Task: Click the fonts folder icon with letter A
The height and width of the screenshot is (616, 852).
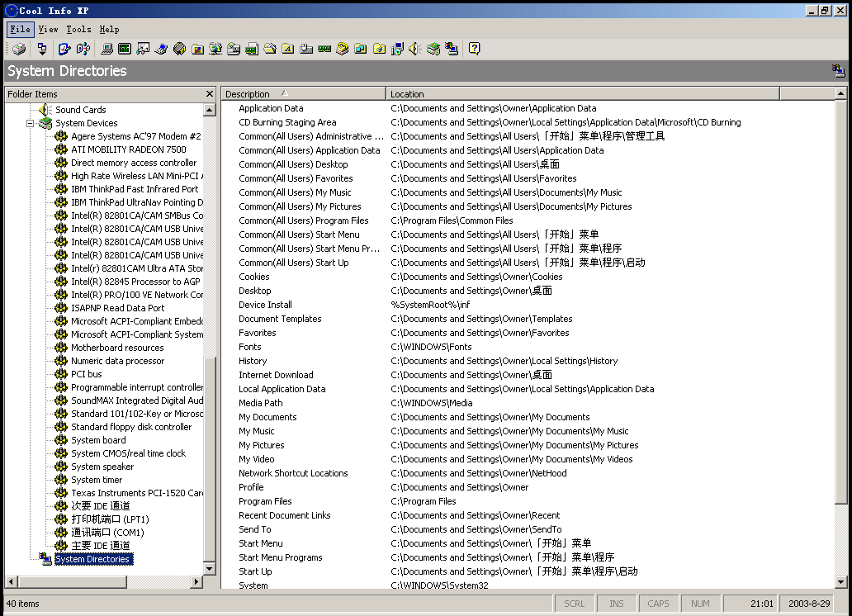Action: (x=288, y=49)
